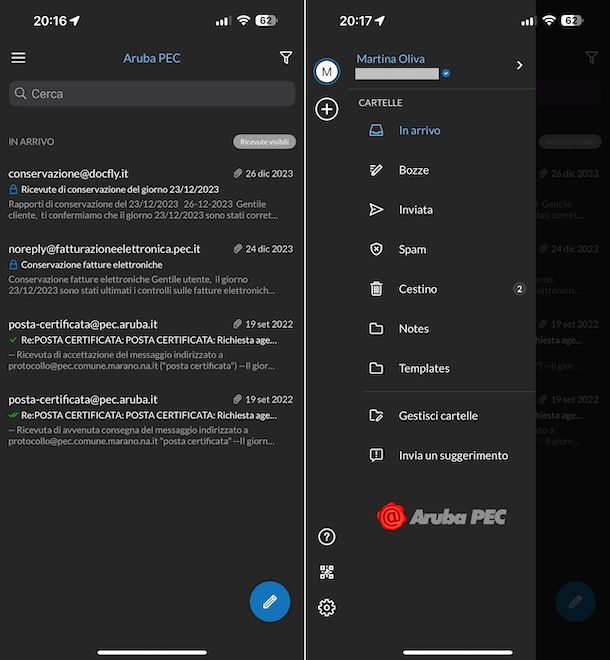Tap the blue compose pencil button
The height and width of the screenshot is (660, 610).
pyautogui.click(x=270, y=601)
